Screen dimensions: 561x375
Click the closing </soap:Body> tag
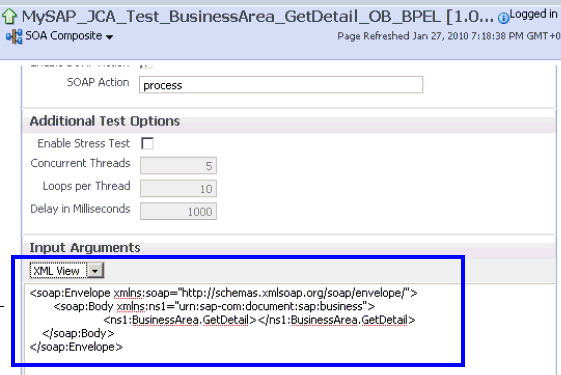78,333
